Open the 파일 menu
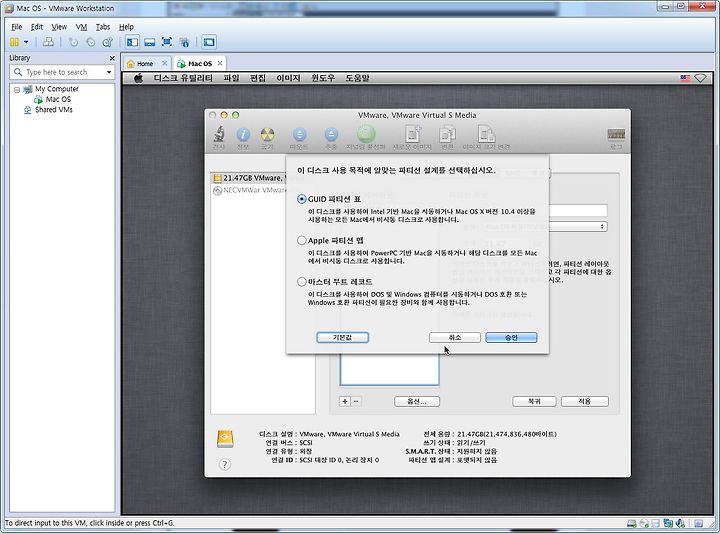The width and height of the screenshot is (720, 533). pyautogui.click(x=231, y=78)
